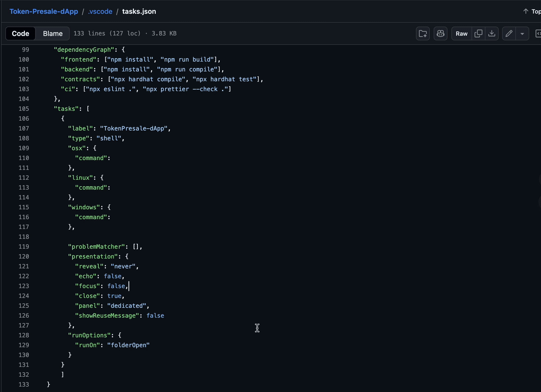
Task: Click the pencil edit file icon
Action: click(509, 33)
